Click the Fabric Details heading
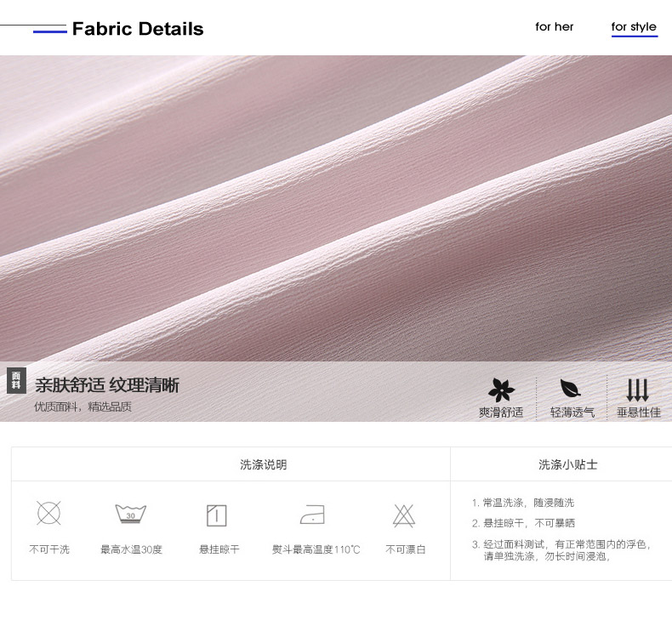This screenshot has height=620, width=672. [138, 29]
